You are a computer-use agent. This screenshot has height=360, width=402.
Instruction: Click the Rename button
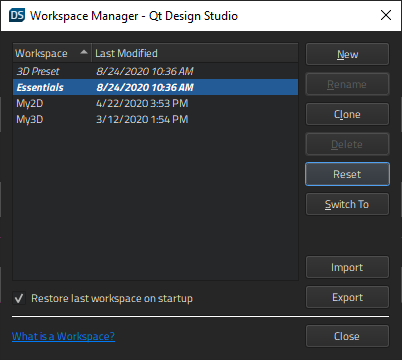click(347, 84)
